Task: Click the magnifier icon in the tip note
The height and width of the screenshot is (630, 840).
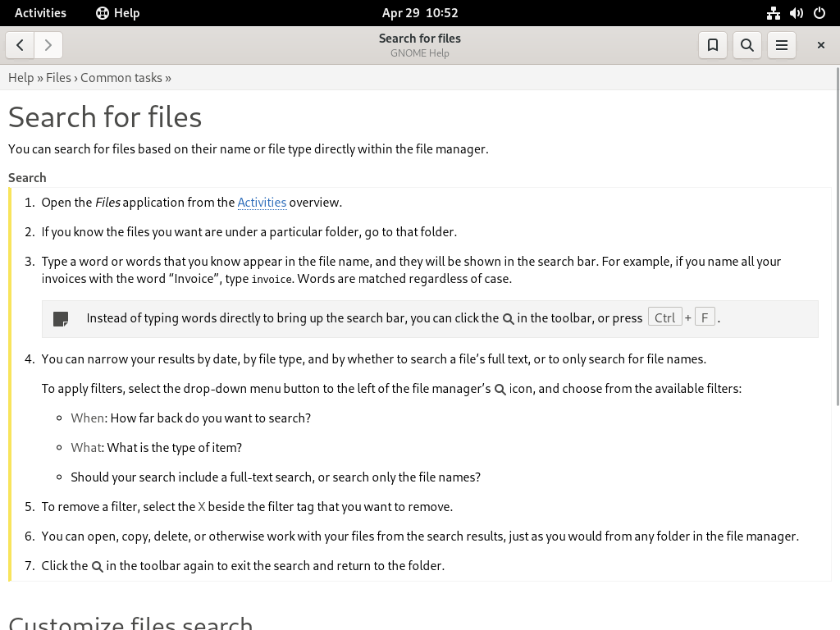Action: point(508,319)
